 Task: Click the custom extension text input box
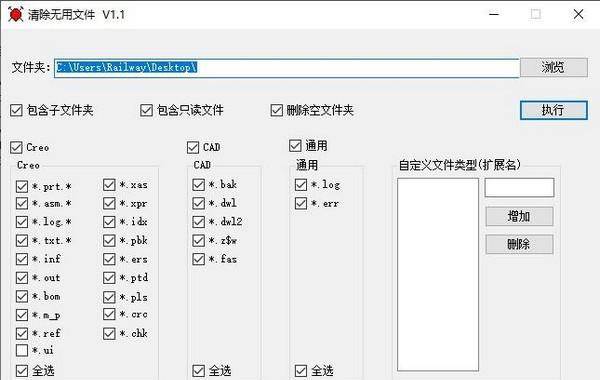coord(519,188)
